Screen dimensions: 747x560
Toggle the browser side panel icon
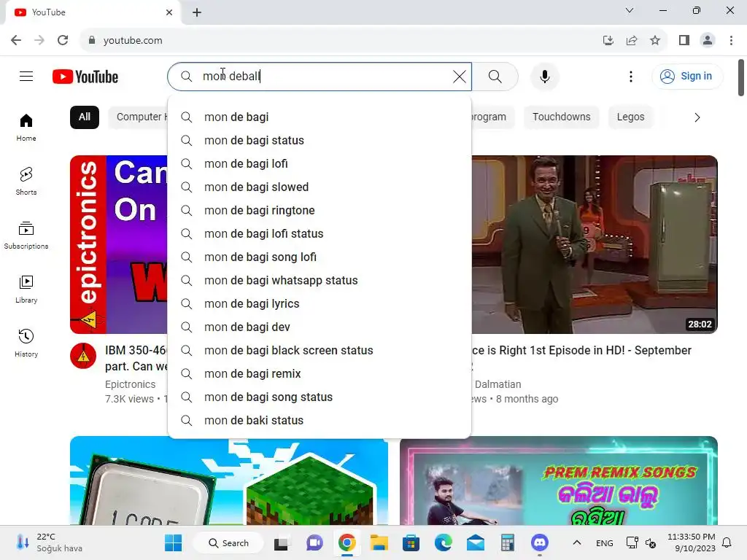click(684, 41)
